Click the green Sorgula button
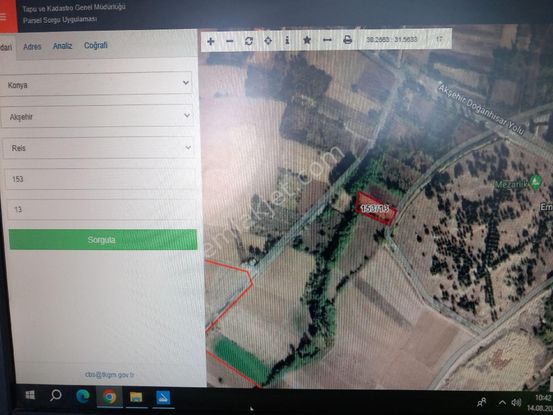 pos(103,240)
